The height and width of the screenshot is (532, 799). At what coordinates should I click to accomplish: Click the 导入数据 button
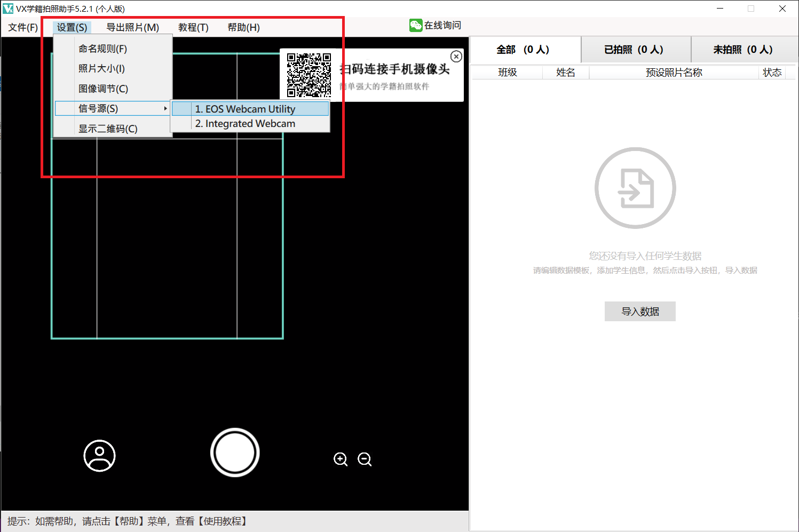(x=640, y=311)
